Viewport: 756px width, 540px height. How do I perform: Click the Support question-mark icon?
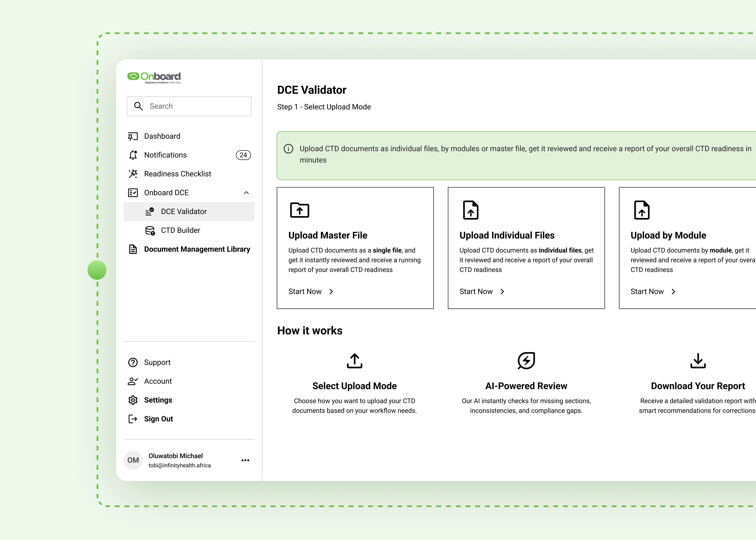tap(133, 363)
